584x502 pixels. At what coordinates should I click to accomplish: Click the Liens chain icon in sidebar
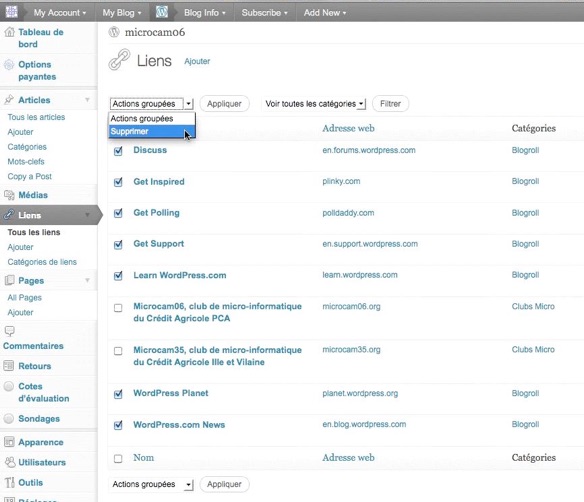pyautogui.click(x=9, y=215)
